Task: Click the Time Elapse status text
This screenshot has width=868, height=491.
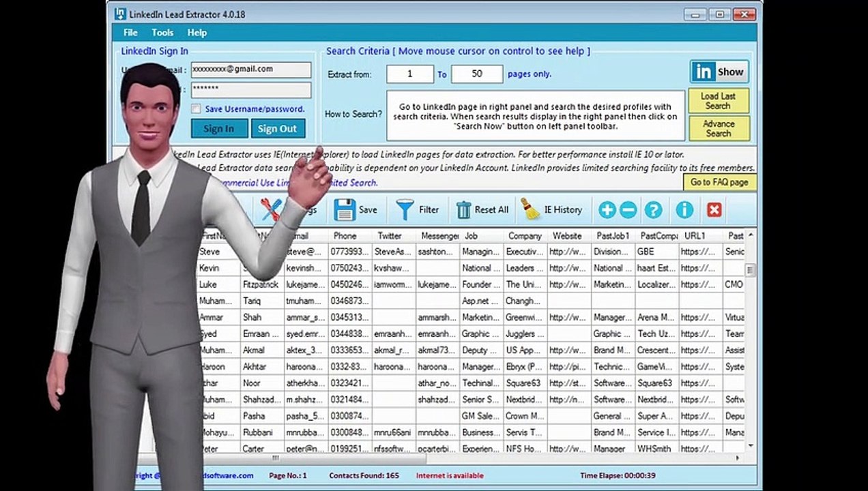Action: click(618, 475)
